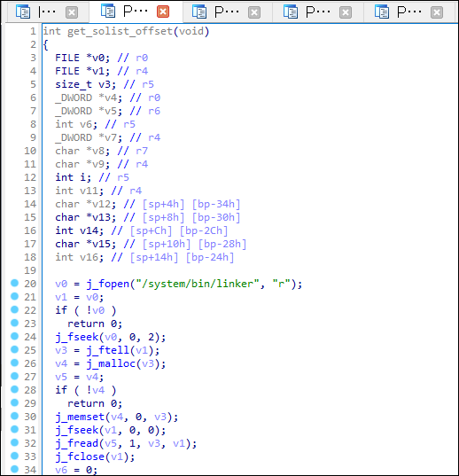459x476 pixels.
Task: Click declaration char *v8
Action: (x=82, y=151)
